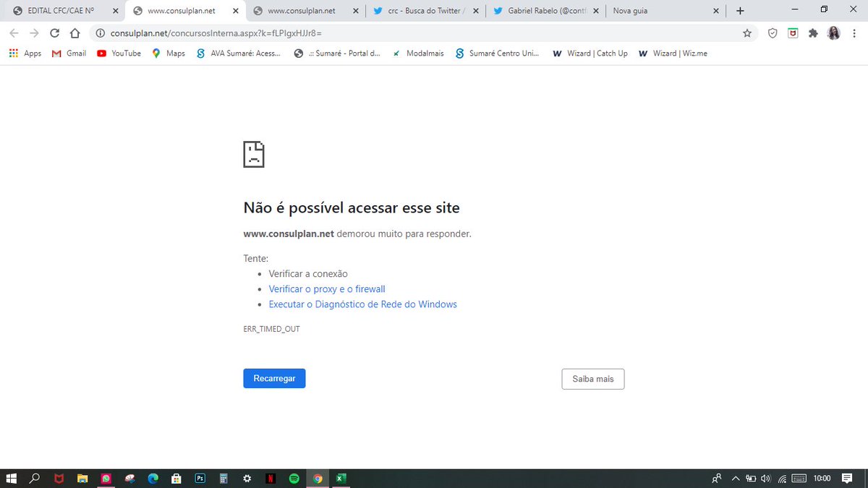This screenshot has height=488, width=868.
Task: Open Excel from the taskbar
Action: pyautogui.click(x=341, y=478)
